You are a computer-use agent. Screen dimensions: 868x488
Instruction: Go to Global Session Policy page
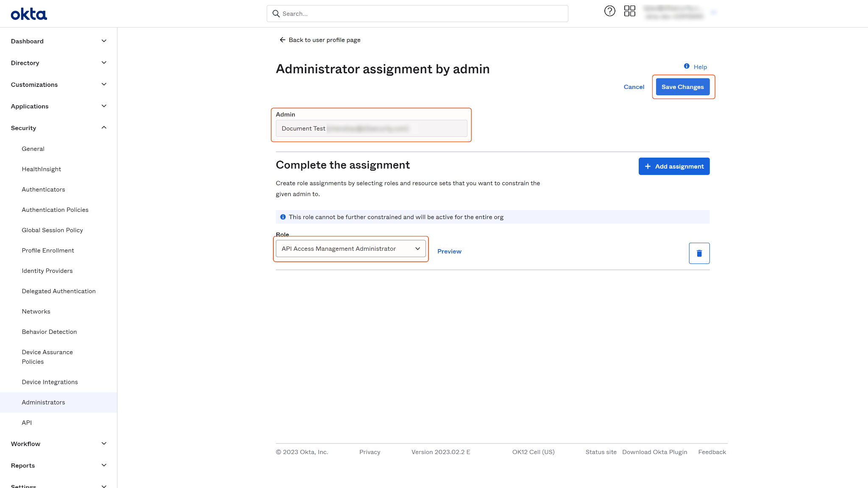(x=52, y=230)
